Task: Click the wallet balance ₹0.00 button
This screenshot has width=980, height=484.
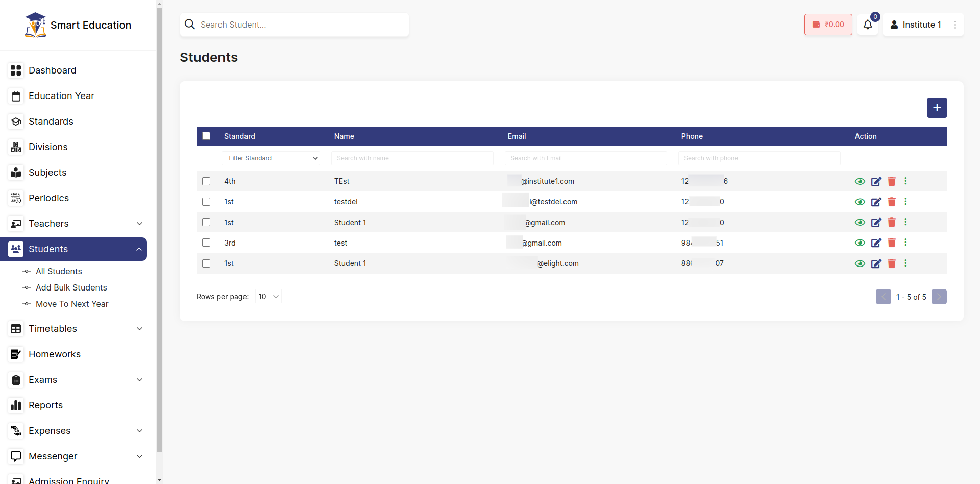Action: tap(828, 25)
